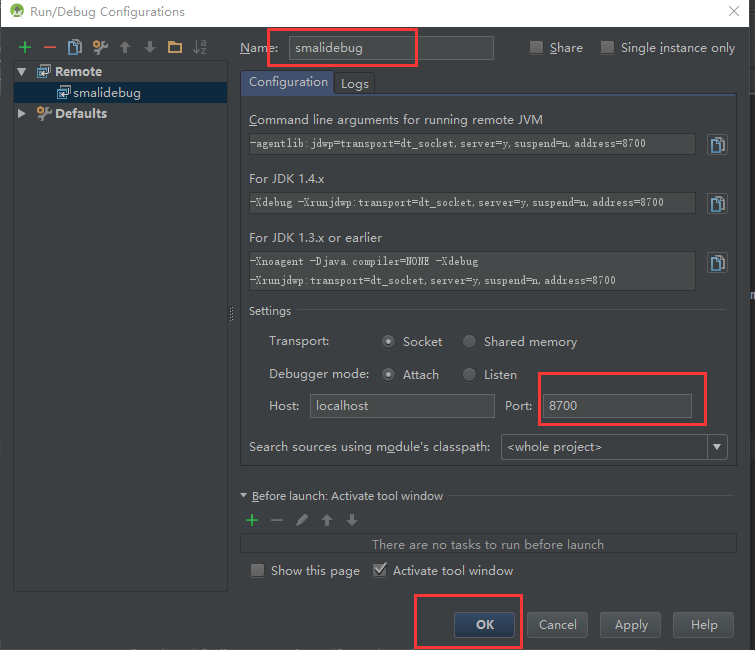This screenshot has width=755, height=650.
Task: Choose Listen debugger mode
Action: (469, 375)
